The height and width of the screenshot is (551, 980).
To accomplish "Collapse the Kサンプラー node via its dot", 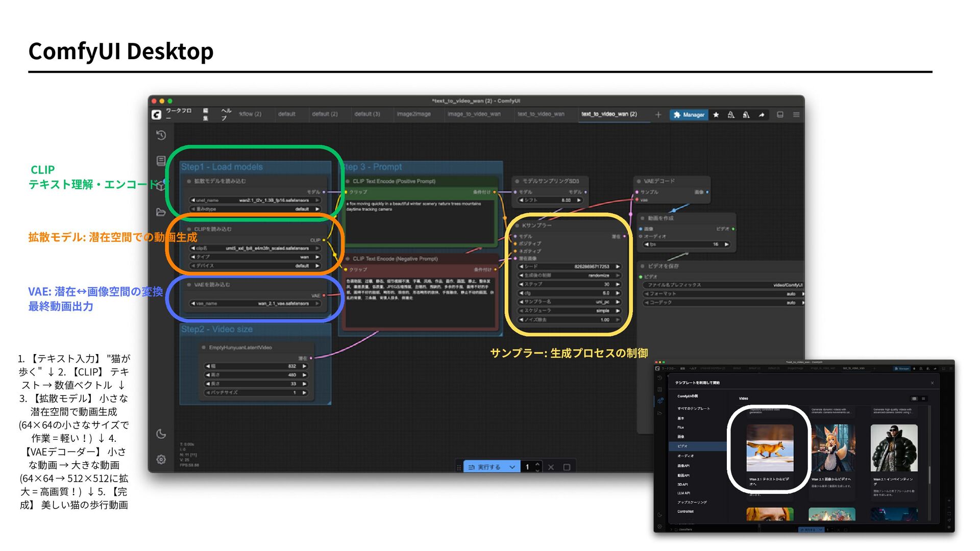I will (x=517, y=226).
